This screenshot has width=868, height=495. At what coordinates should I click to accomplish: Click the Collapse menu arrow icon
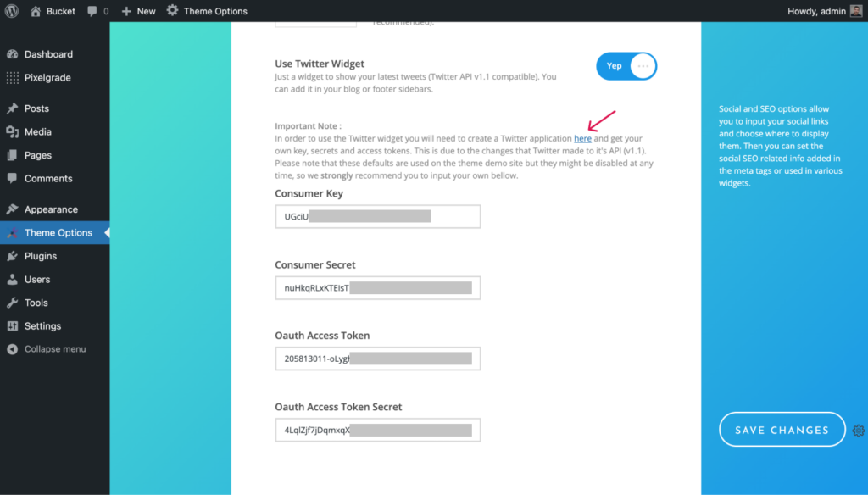point(12,349)
